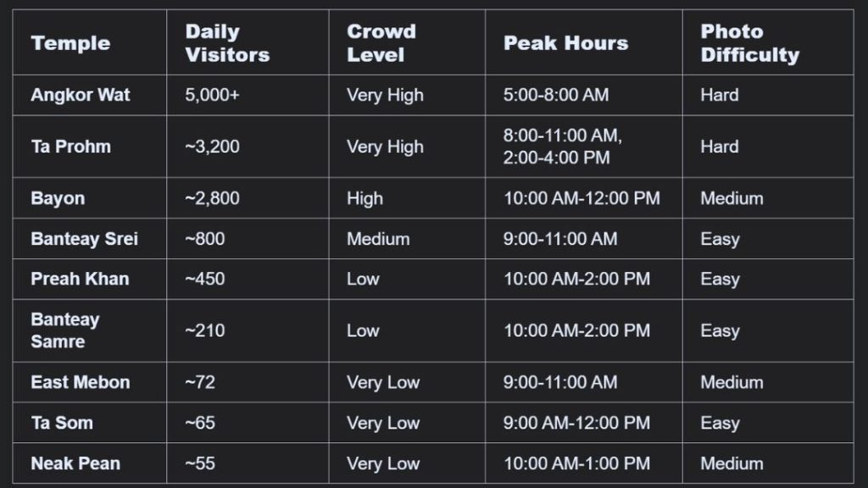Select the Ta Som temple name
Image resolution: width=868 pixels, height=488 pixels.
62,423
